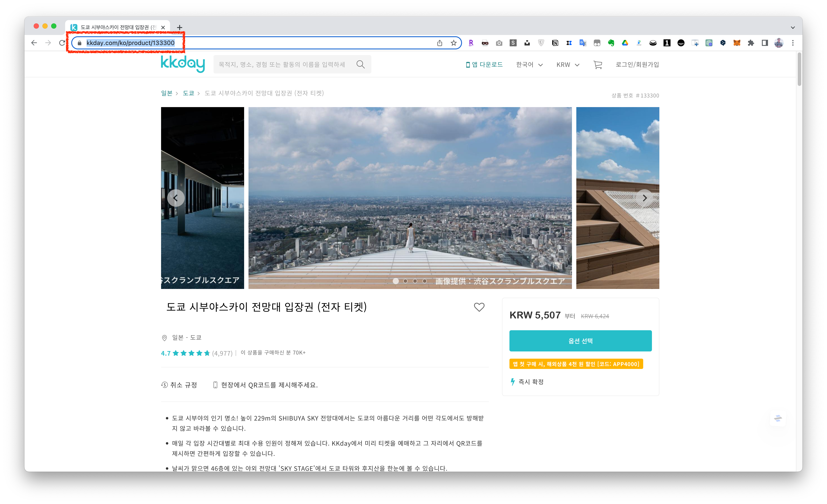Click the black square 1 extension icon
Image resolution: width=827 pixels, height=504 pixels.
tap(667, 43)
